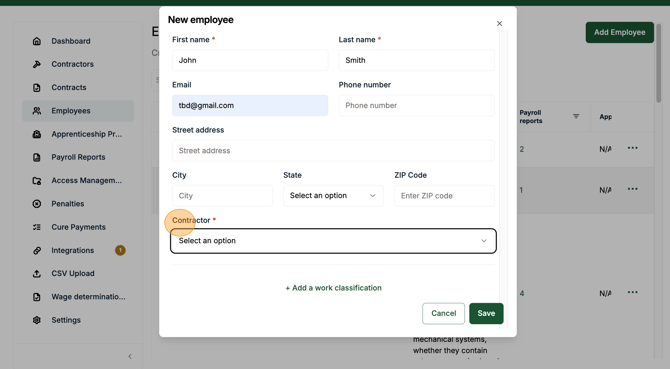Viewport: 670px width, 369px height.
Task: Click the City field
Action: tap(222, 196)
